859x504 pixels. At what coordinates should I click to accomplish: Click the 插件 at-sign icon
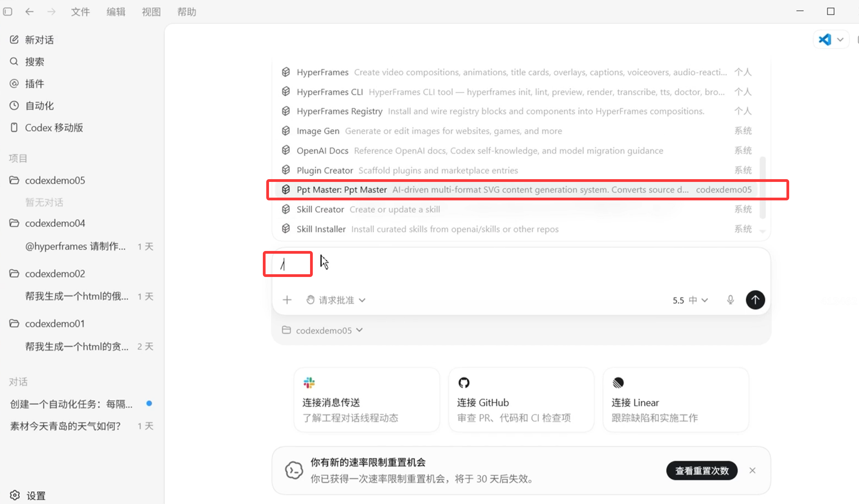pos(14,83)
